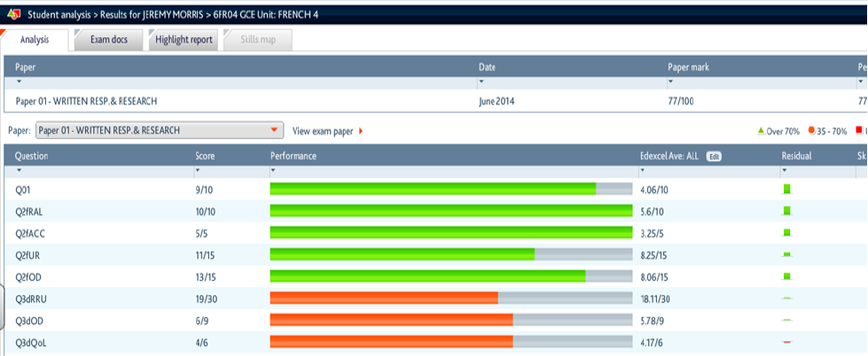
Task: Expand the Score column filter arrow
Action: [199, 170]
